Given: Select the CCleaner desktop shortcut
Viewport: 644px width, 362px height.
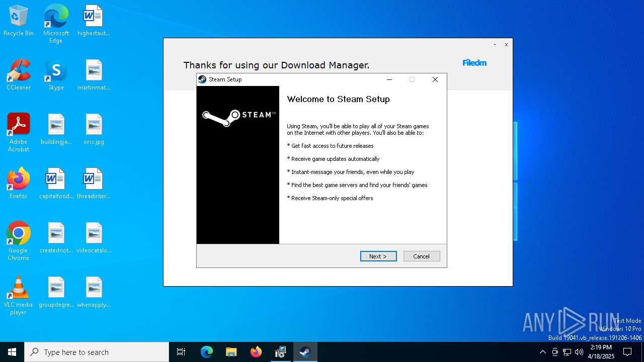Looking at the screenshot, I should (19, 75).
